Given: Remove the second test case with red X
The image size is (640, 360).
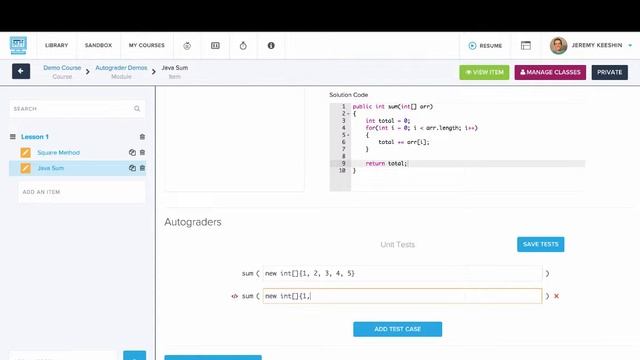Looking at the screenshot, I should click(x=556, y=296).
